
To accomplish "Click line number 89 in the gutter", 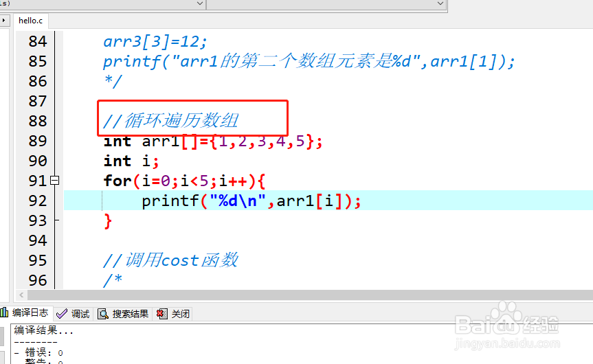I will [37, 141].
